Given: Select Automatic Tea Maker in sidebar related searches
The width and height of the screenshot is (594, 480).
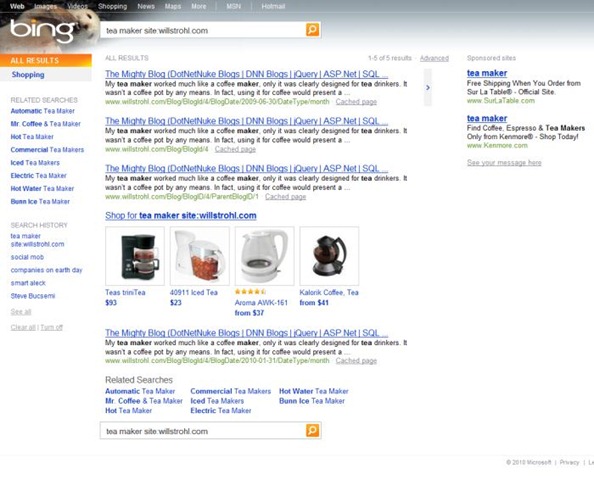Looking at the screenshot, I should point(42,111).
